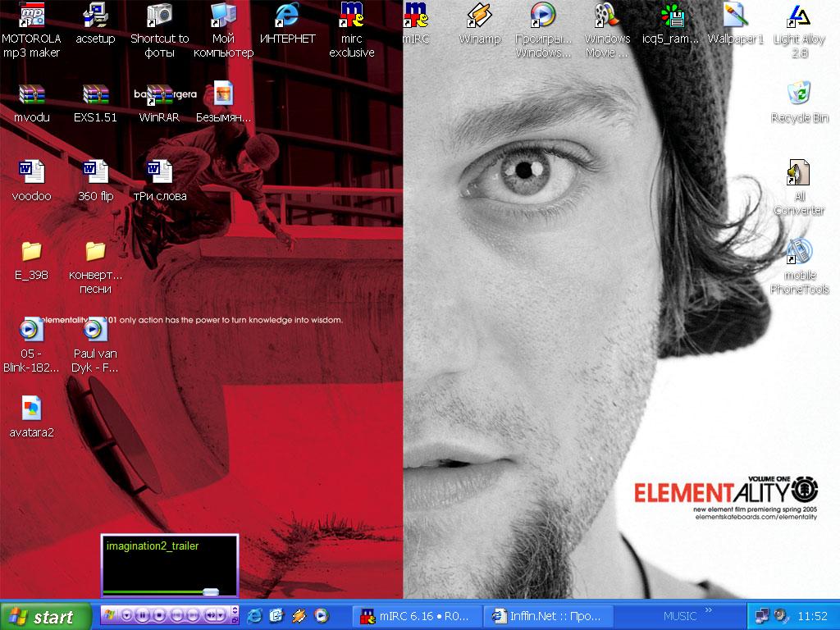Select the E_398 folder
The width and height of the screenshot is (840, 630).
pyautogui.click(x=31, y=251)
